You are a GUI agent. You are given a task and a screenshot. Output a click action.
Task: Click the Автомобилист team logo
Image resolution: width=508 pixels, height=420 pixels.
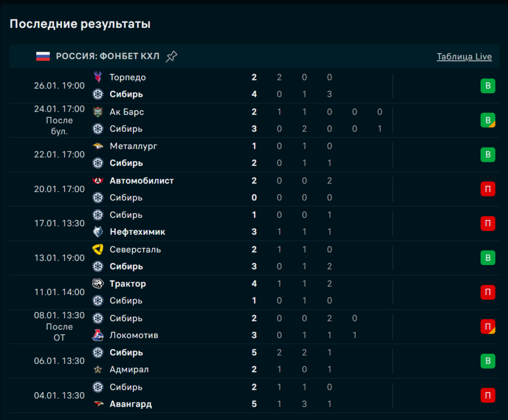tap(98, 181)
